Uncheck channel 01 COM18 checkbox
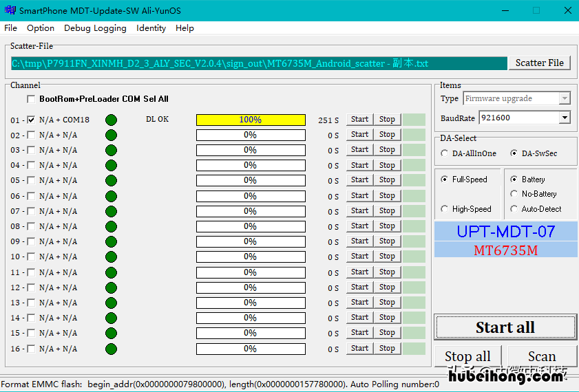The image size is (579, 392). pyautogui.click(x=31, y=120)
